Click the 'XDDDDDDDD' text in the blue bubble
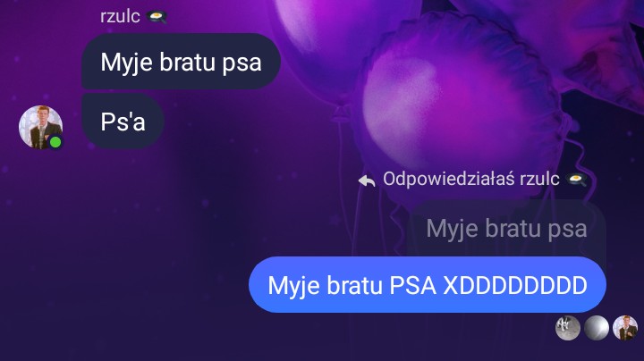 point(515,285)
